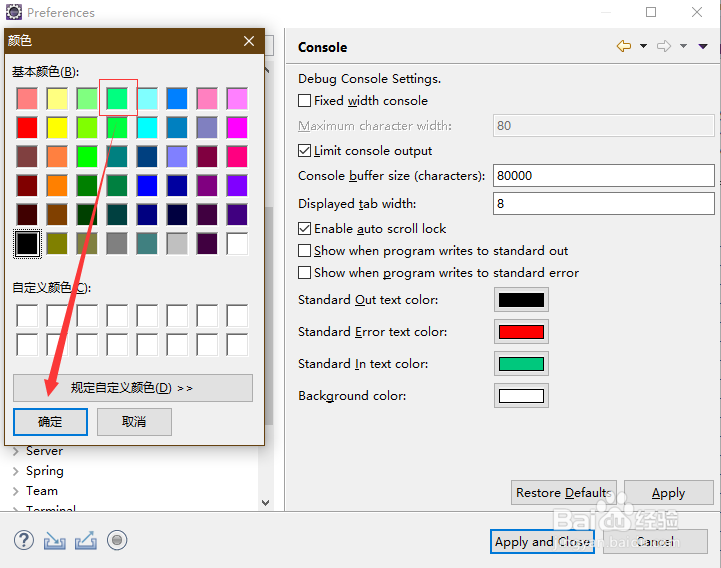This screenshot has width=721, height=568.
Task: Expand the Spring tree node
Action: click(16, 471)
